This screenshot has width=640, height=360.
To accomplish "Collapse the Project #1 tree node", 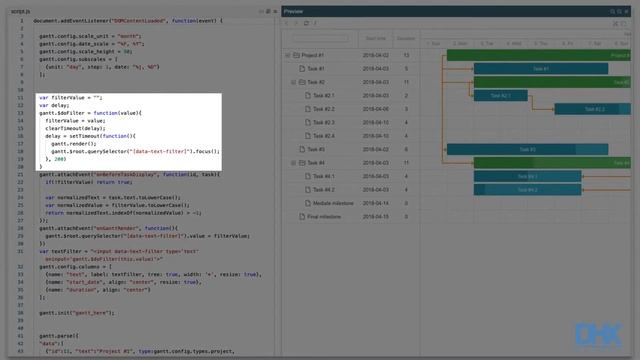I will (x=288, y=55).
